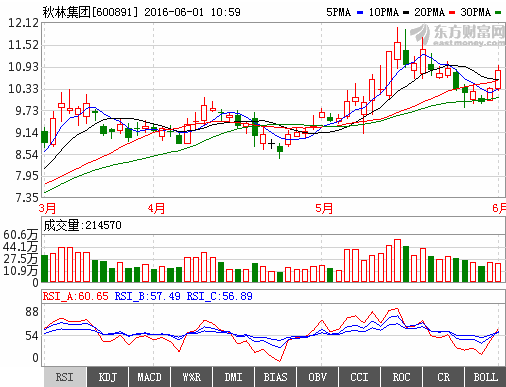Click the black 10PMA legend swatch

point(406,13)
